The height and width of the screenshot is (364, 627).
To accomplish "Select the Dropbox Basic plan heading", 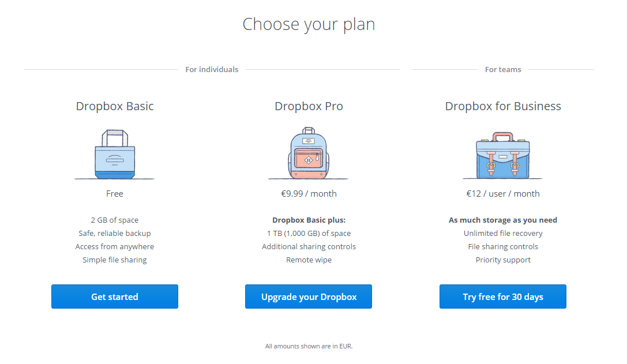I will point(114,106).
